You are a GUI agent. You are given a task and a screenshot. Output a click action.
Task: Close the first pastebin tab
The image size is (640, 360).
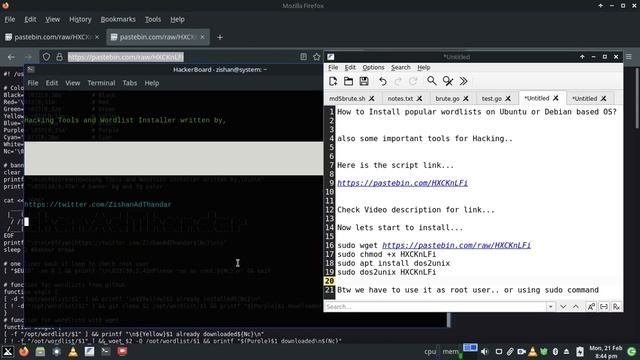tap(97, 37)
